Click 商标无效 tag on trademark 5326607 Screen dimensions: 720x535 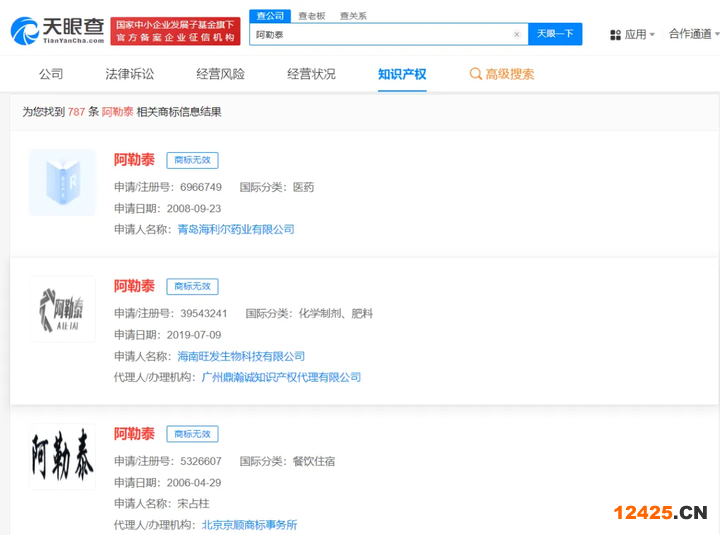(x=192, y=434)
